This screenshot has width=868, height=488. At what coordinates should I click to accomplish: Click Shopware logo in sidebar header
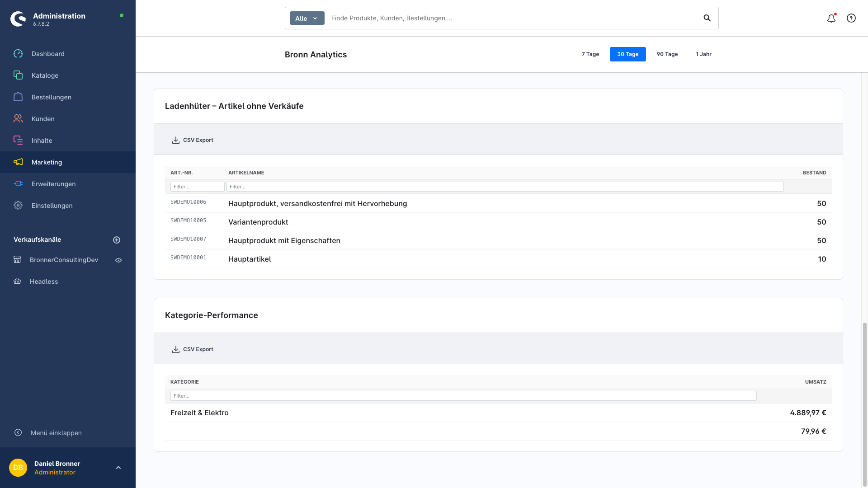18,19
